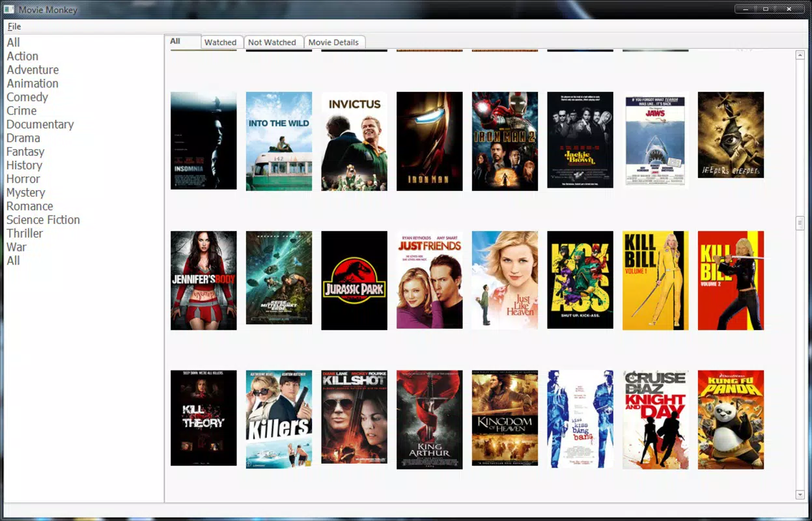Select the Jaws movie poster

[x=656, y=139]
